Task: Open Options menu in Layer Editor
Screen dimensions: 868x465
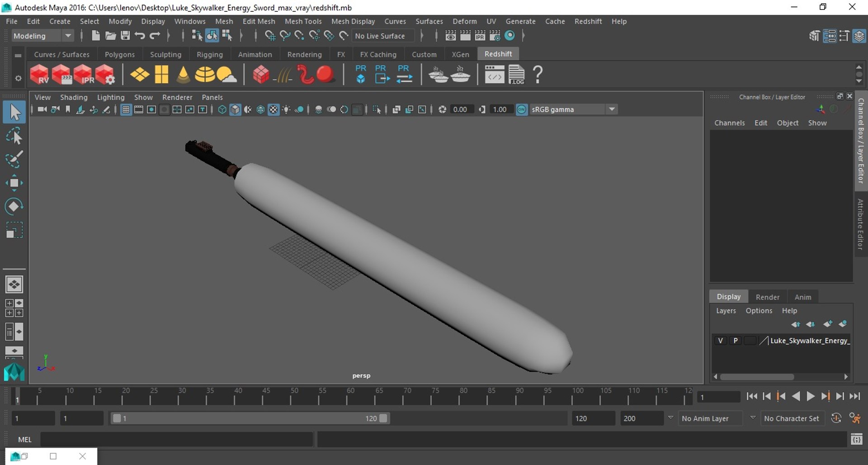Action: pos(759,311)
